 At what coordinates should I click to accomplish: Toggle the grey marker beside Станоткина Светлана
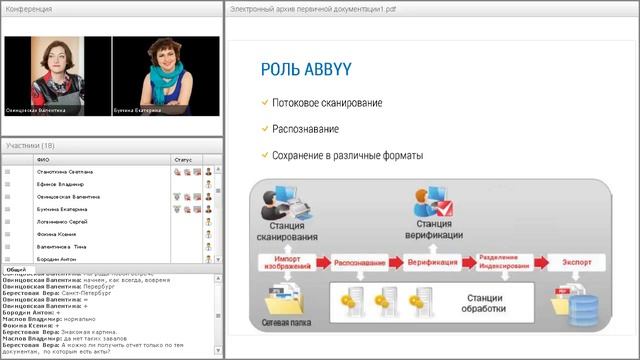pyautogui.click(x=7, y=172)
